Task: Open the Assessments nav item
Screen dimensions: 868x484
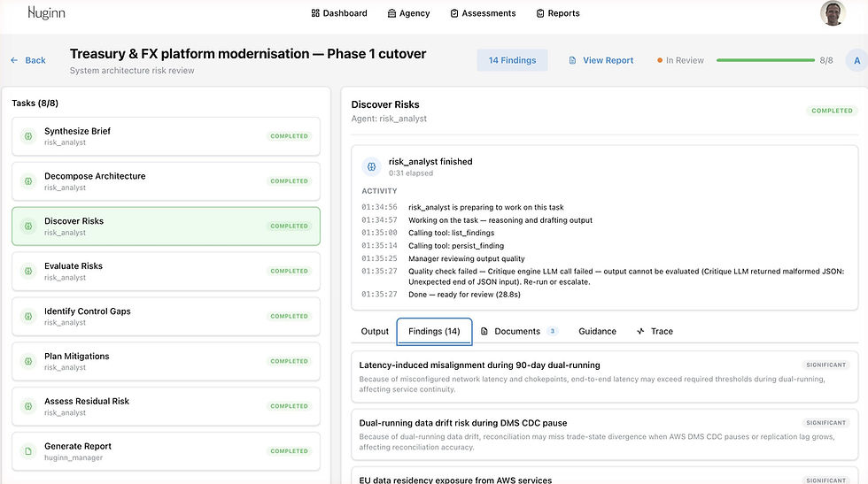Action: coord(483,13)
